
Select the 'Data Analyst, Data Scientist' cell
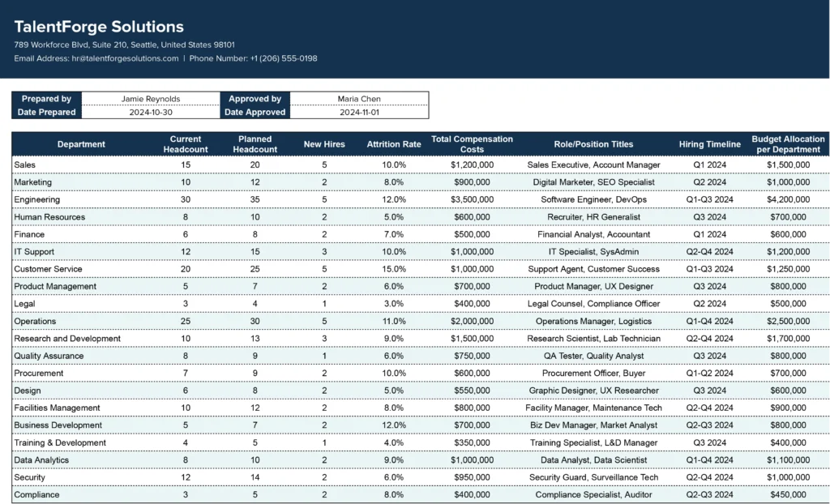click(593, 460)
